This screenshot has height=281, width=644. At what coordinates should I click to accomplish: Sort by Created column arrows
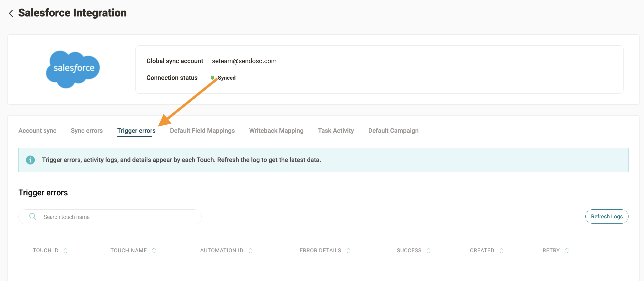pos(501,251)
